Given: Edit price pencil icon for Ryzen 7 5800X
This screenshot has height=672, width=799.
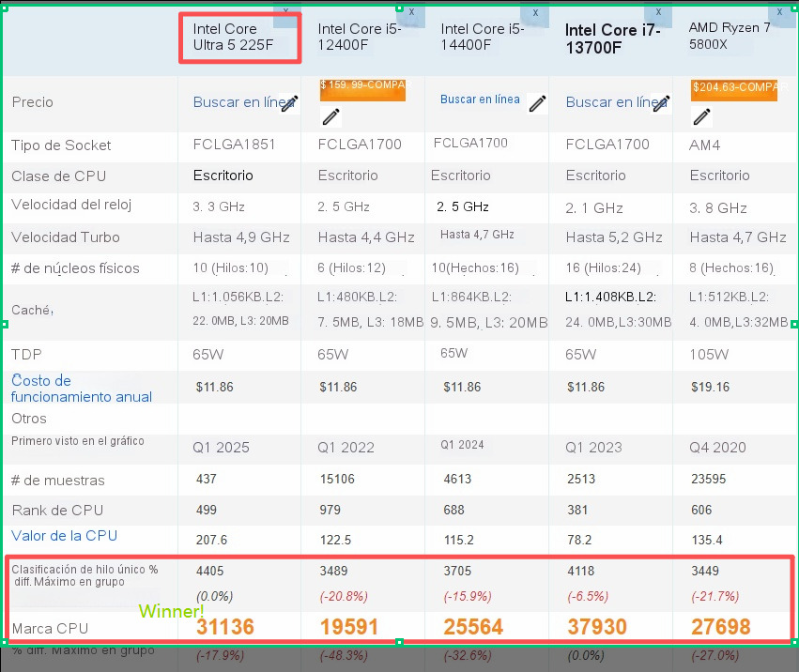Looking at the screenshot, I should point(701,116).
